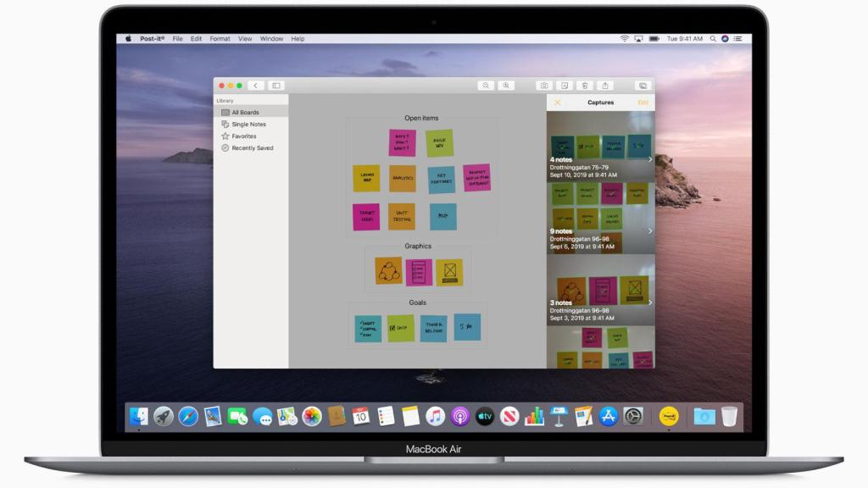Open the camera capture tool in the toolbar
The width and height of the screenshot is (868, 488).
[543, 85]
